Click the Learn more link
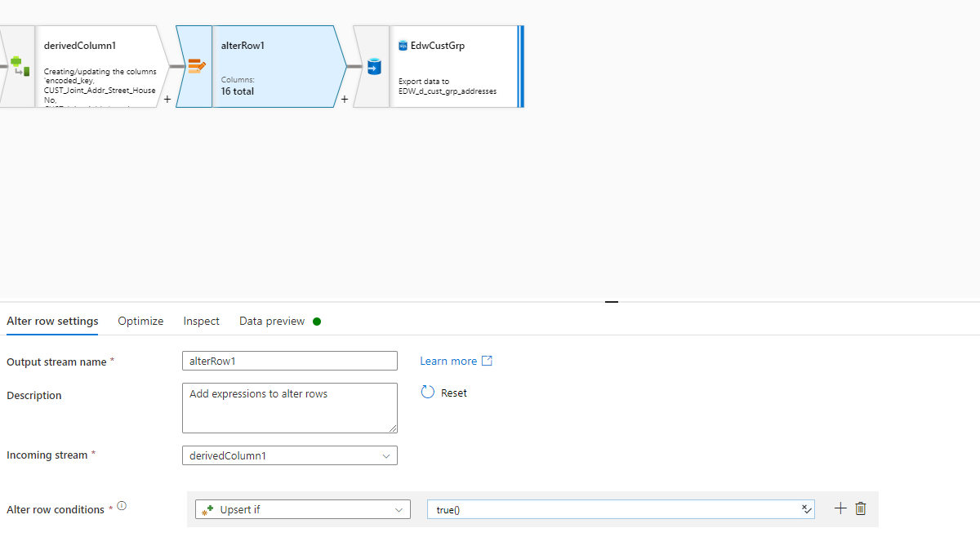This screenshot has width=980, height=537. 448,361
